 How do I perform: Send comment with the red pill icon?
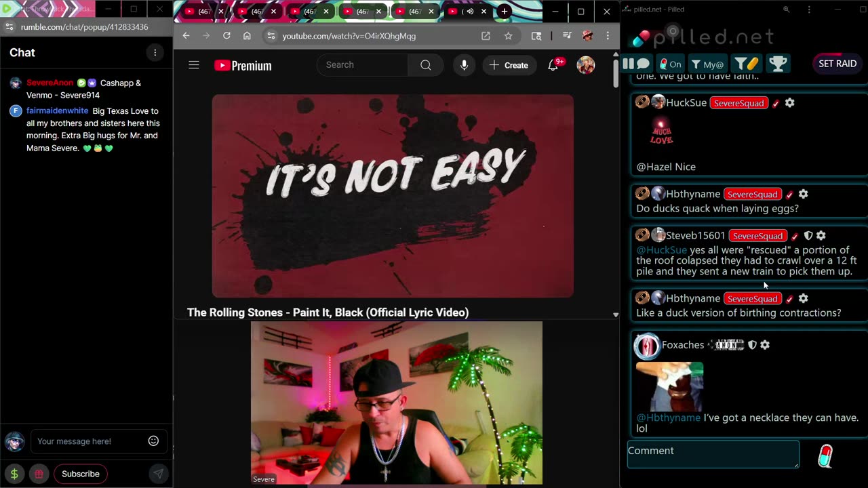825,455
